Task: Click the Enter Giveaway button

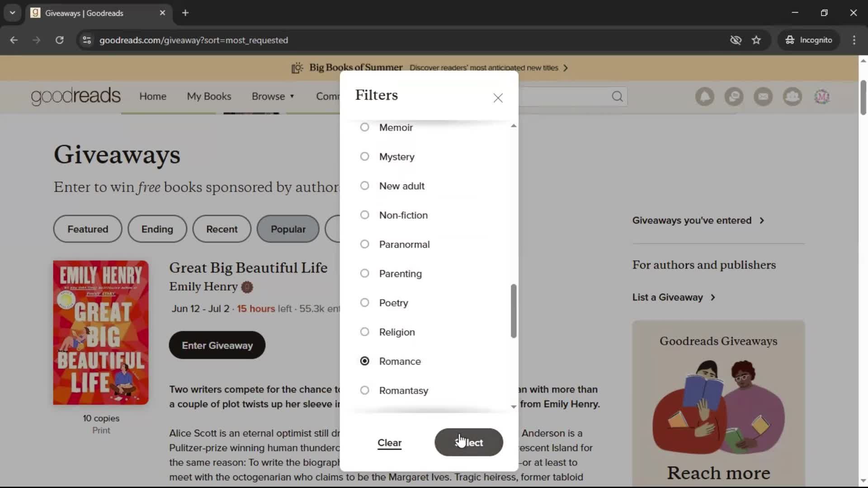Action: point(217,346)
